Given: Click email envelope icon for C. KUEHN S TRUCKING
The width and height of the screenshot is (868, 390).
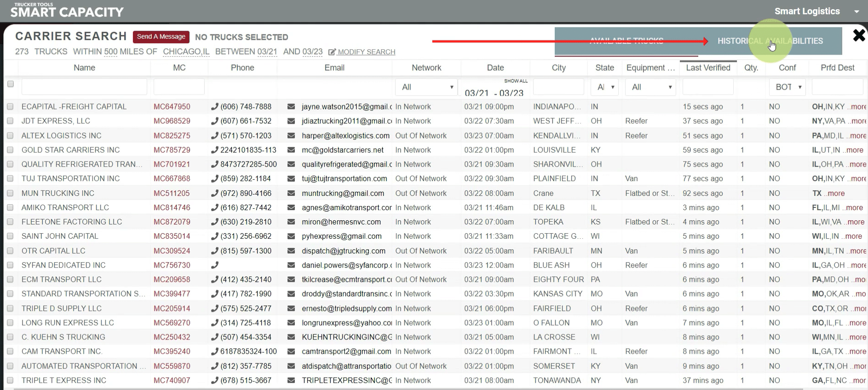Looking at the screenshot, I should (291, 337).
